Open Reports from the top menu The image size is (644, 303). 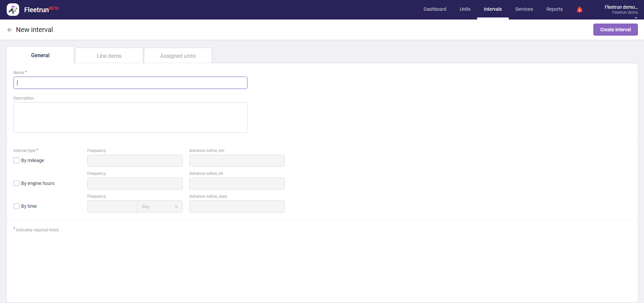click(x=554, y=9)
